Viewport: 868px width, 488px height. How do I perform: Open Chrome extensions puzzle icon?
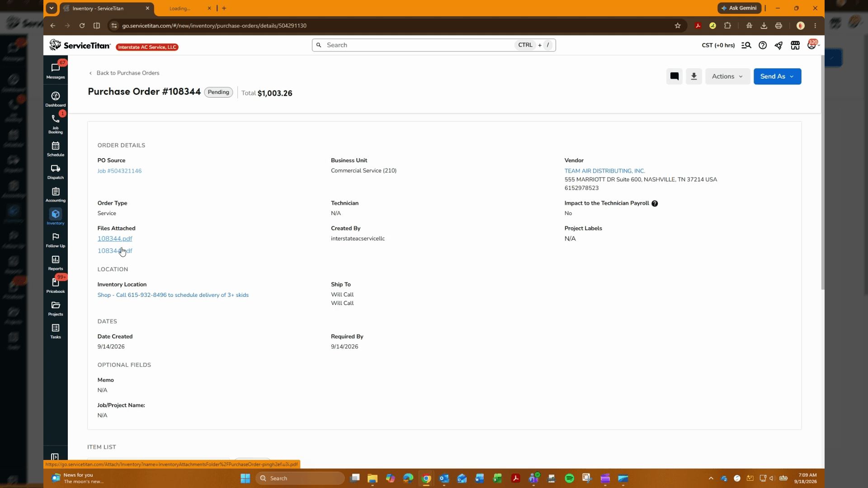(727, 26)
